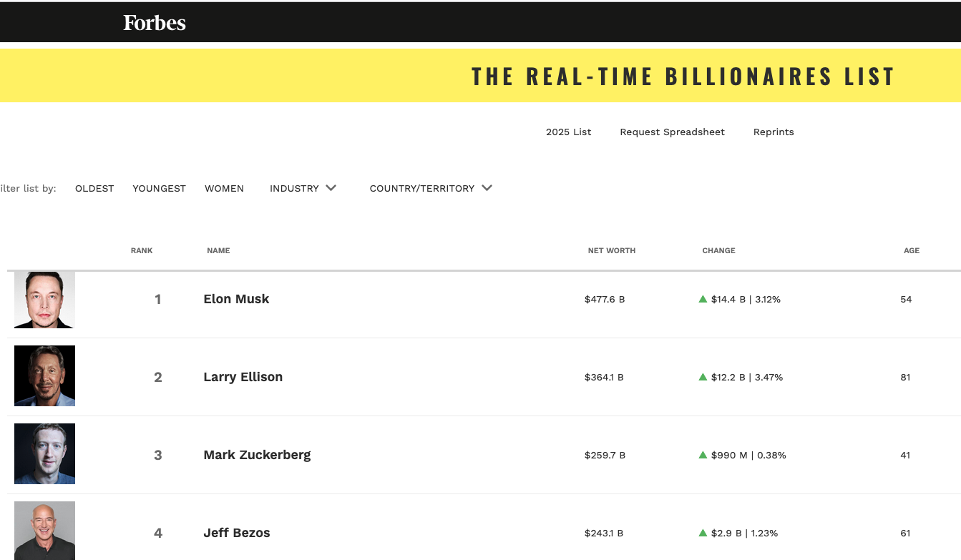
Task: Select Mark Zuckerberg's portrait thumbnail
Action: 44,454
